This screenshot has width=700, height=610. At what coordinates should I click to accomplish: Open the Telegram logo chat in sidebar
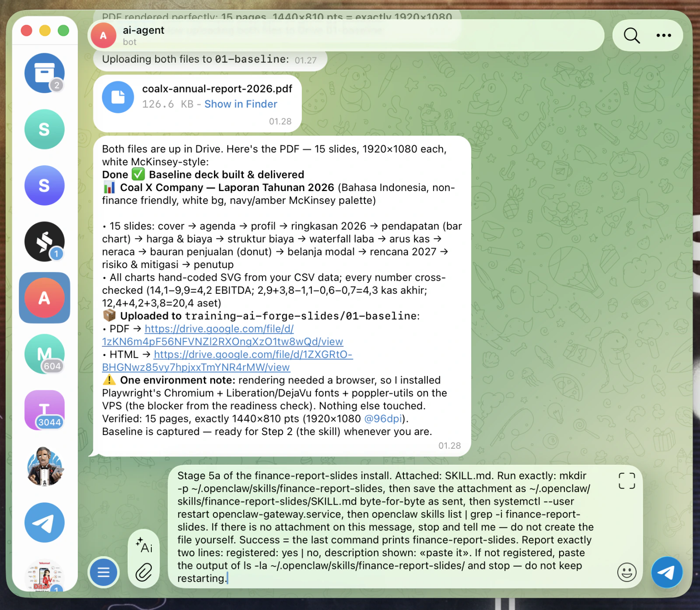[44, 523]
